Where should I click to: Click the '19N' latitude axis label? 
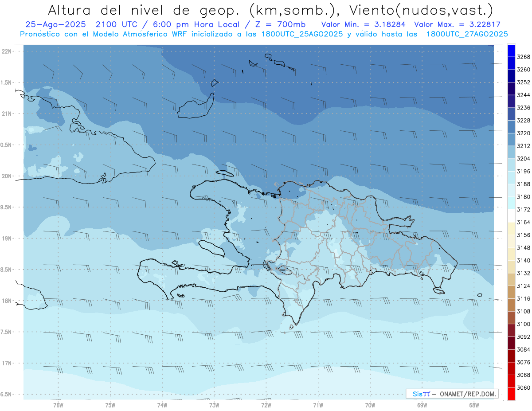tap(7, 239)
